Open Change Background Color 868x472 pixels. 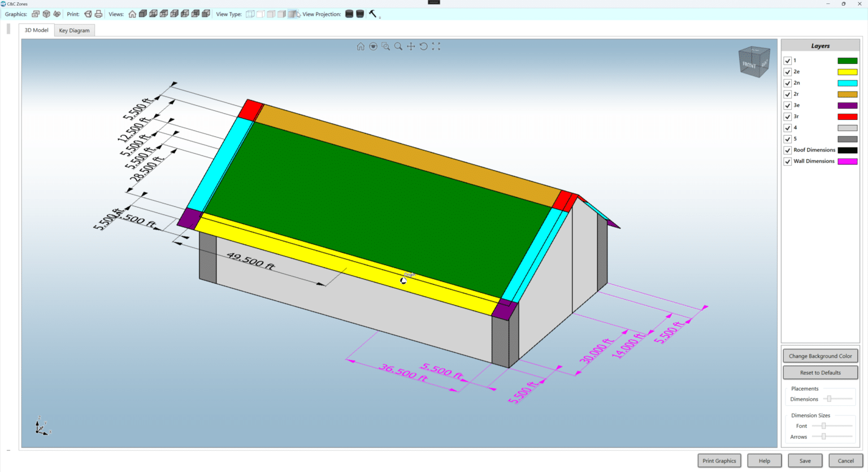click(x=820, y=356)
